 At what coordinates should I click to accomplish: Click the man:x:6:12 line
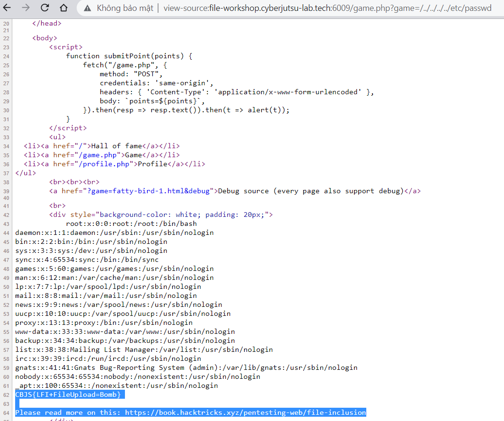point(115,278)
